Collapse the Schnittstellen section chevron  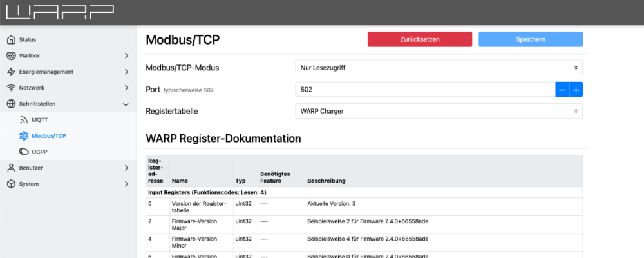[x=126, y=104]
